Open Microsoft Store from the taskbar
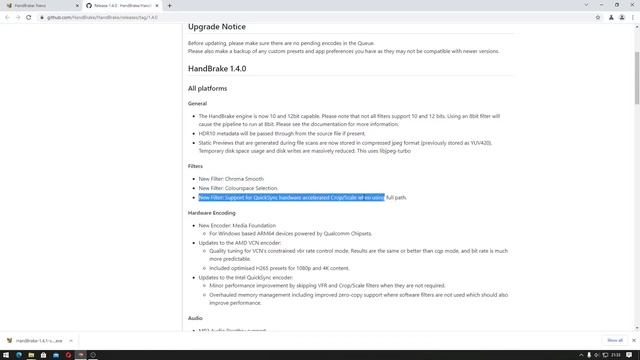Image resolution: width=640 pixels, height=360 pixels. (43, 355)
